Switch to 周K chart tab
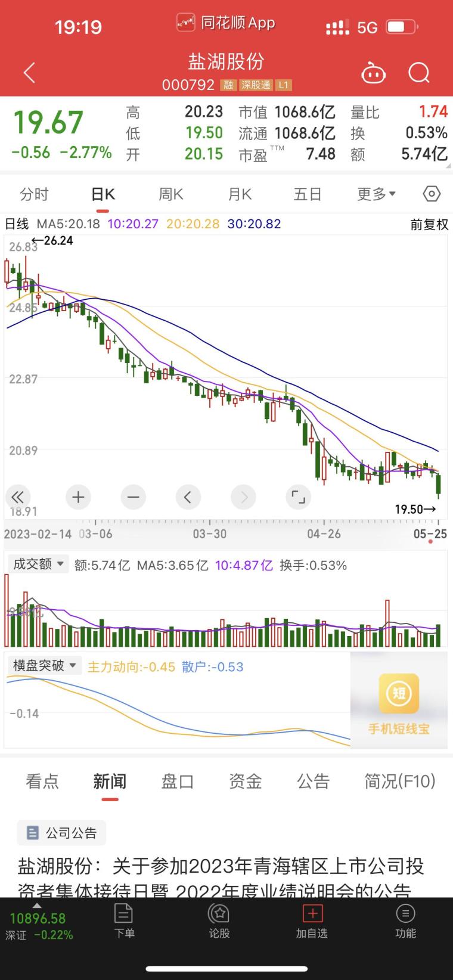Screen dimensions: 453x980 171,194
